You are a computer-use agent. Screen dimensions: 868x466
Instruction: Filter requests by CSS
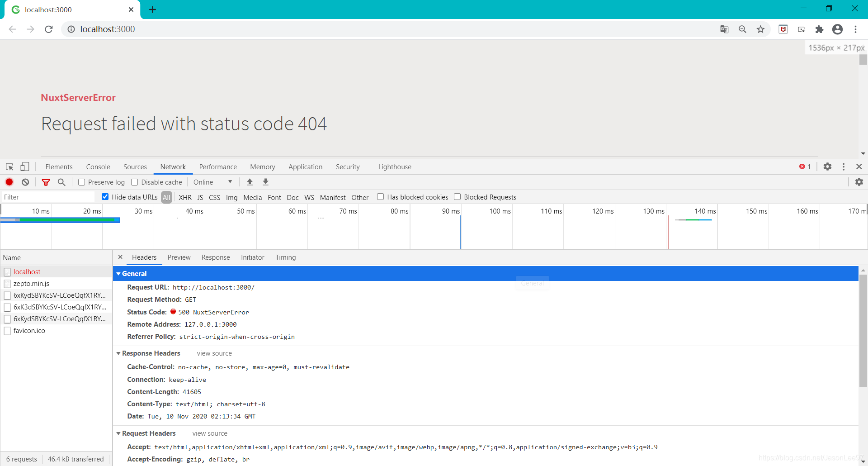(x=214, y=197)
